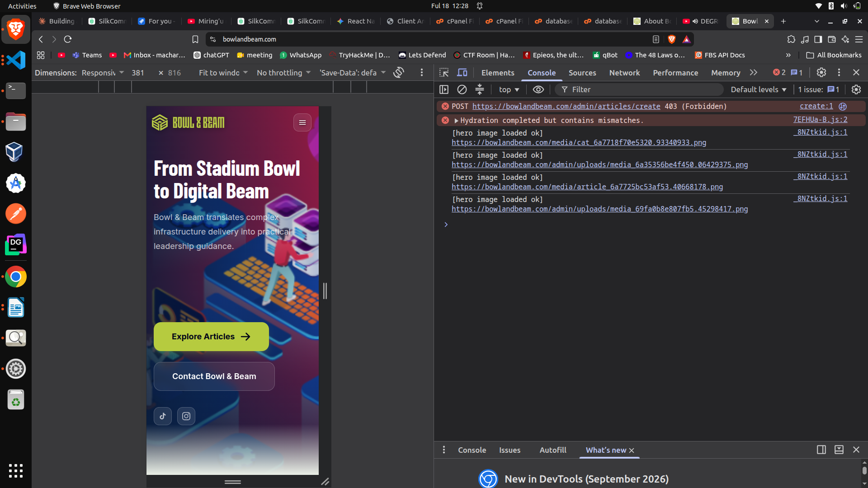Open the 7EFHUa-B.js:2 source link
The width and height of the screenshot is (868, 488).
820,120
